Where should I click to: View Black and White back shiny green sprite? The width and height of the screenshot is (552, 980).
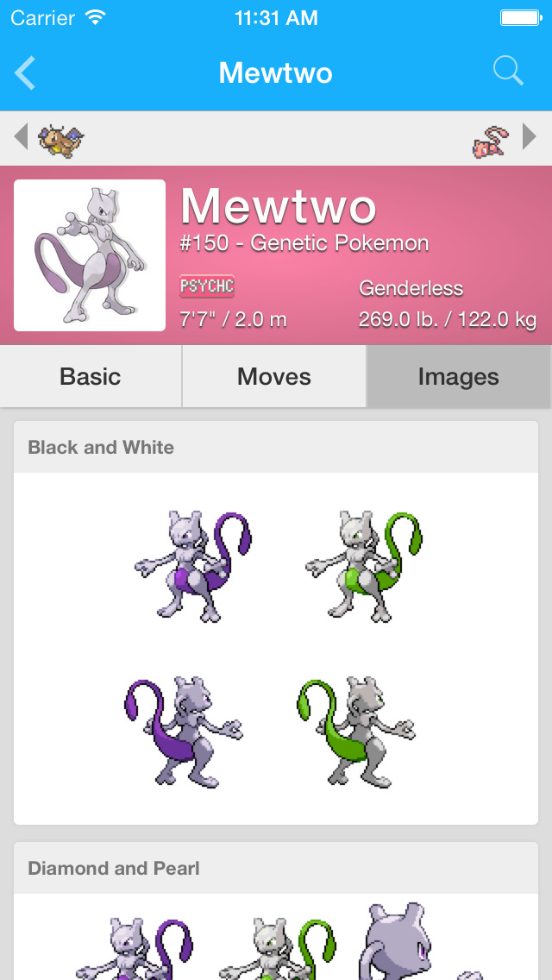(355, 732)
